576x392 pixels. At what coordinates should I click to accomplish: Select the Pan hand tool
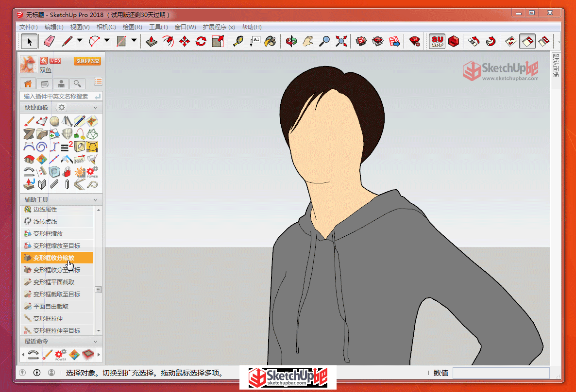point(308,41)
